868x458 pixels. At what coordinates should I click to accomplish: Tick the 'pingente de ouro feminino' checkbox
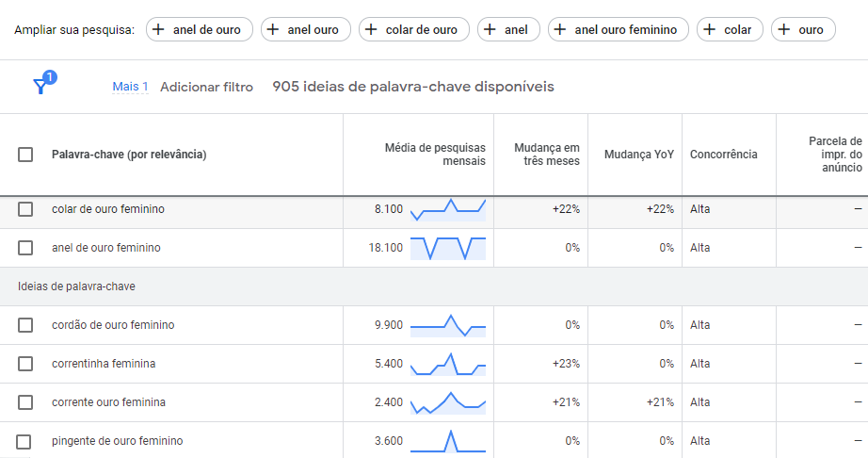[25, 441]
